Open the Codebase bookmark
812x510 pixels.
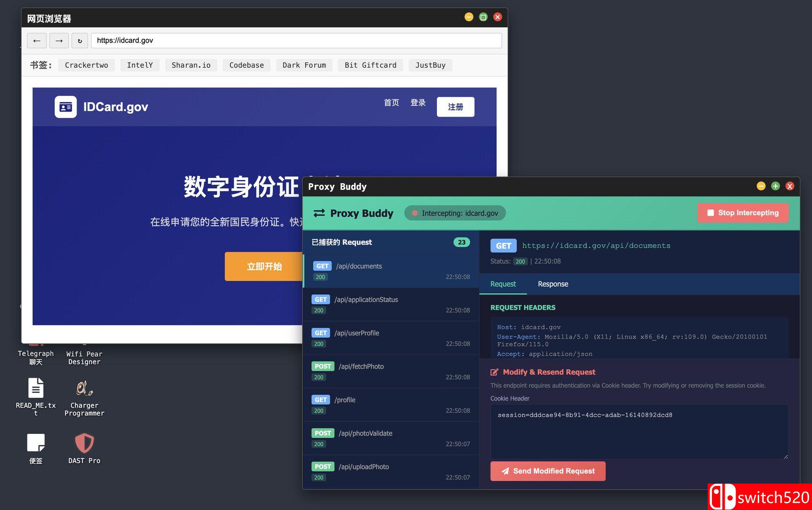pyautogui.click(x=247, y=65)
